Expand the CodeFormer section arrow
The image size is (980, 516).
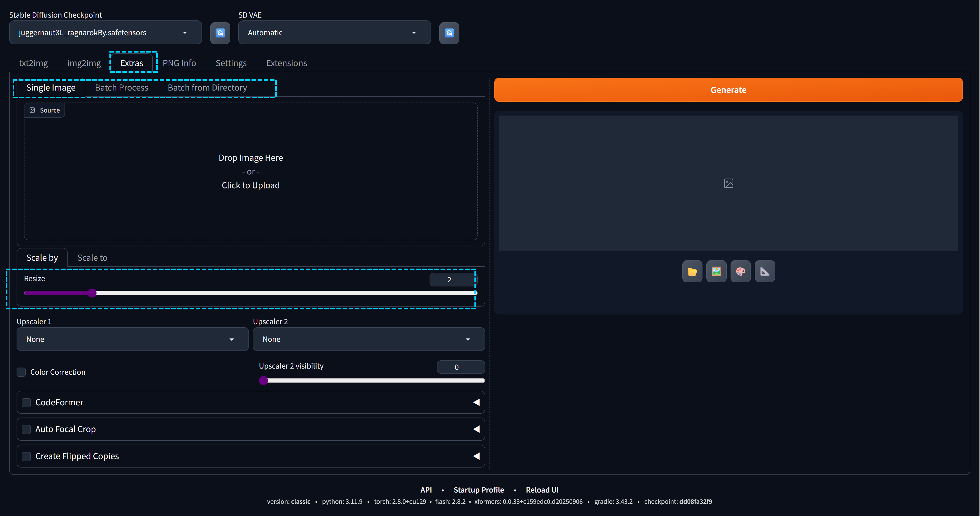click(476, 402)
